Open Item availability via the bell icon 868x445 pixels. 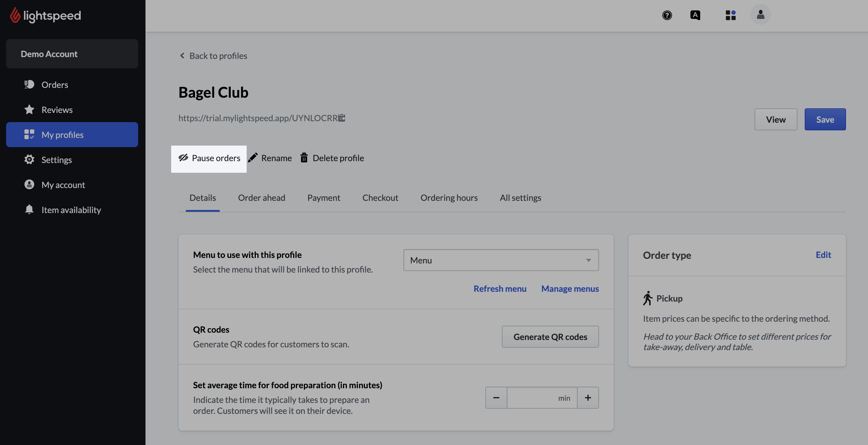[x=29, y=209]
